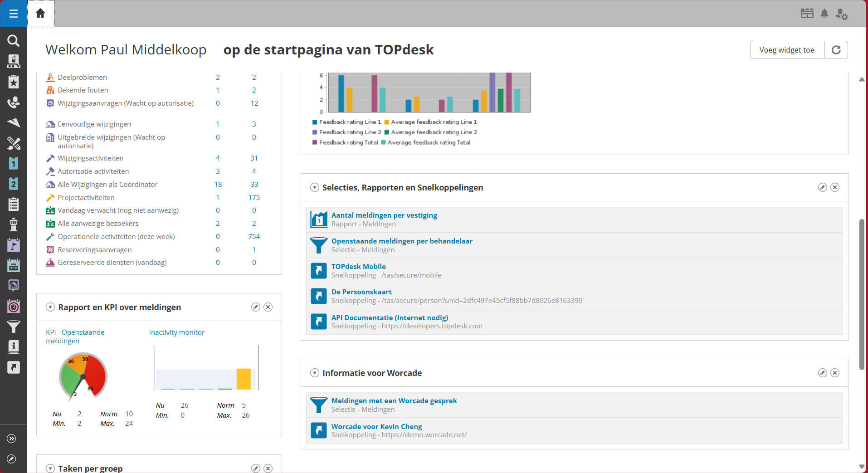868x473 pixels.
Task: Open Aantal meldingen per vestiging report
Action: 384,215
